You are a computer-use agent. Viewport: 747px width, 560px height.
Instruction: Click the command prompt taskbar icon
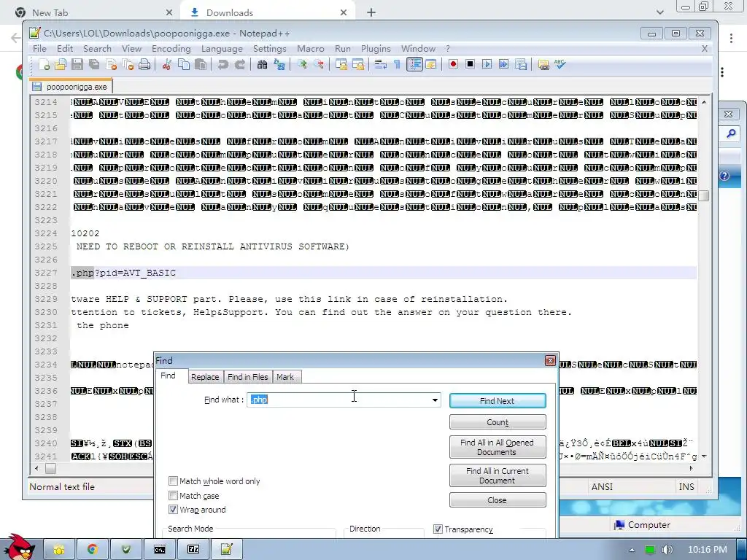[160, 550]
